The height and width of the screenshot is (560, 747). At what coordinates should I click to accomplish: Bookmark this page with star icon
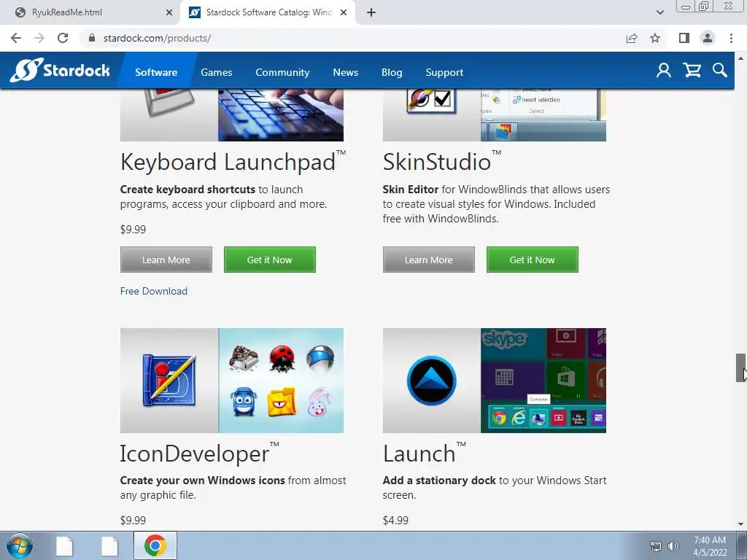[655, 38]
